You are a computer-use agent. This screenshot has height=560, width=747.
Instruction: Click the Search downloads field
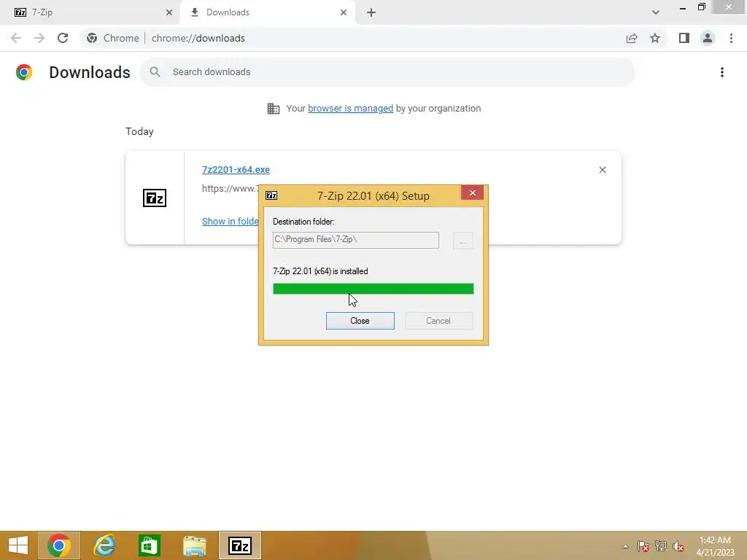point(387,72)
